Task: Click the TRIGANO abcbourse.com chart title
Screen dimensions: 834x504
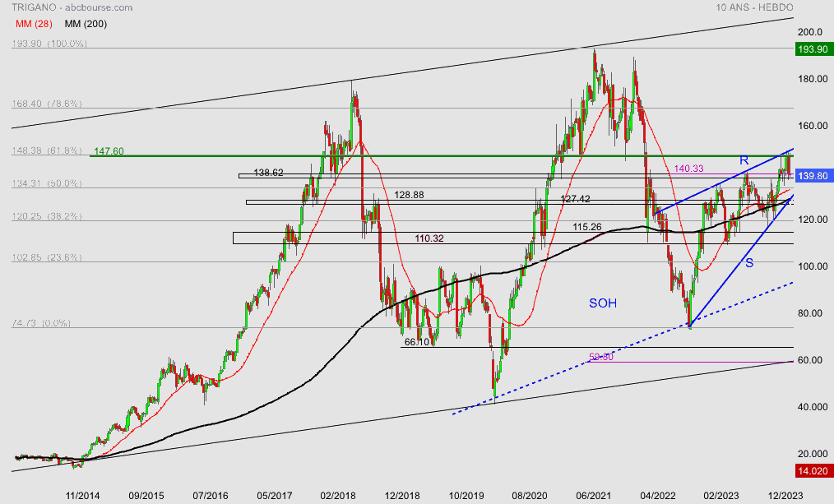Action: pos(72,7)
